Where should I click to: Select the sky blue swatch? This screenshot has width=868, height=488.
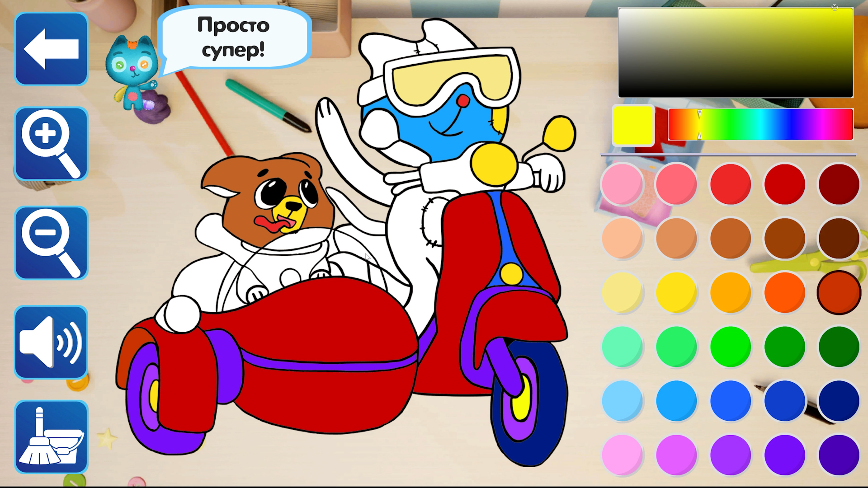pos(622,400)
